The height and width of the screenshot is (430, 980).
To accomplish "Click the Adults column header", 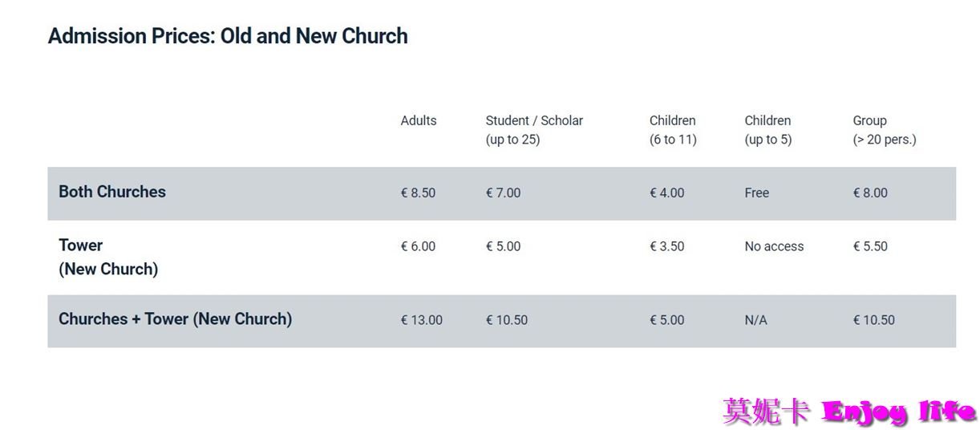I will click(x=419, y=120).
